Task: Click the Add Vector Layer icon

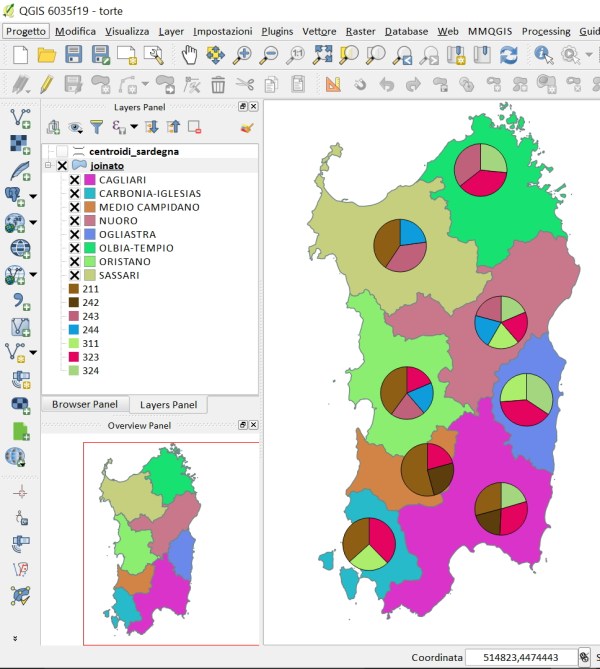Action: pos(18,120)
